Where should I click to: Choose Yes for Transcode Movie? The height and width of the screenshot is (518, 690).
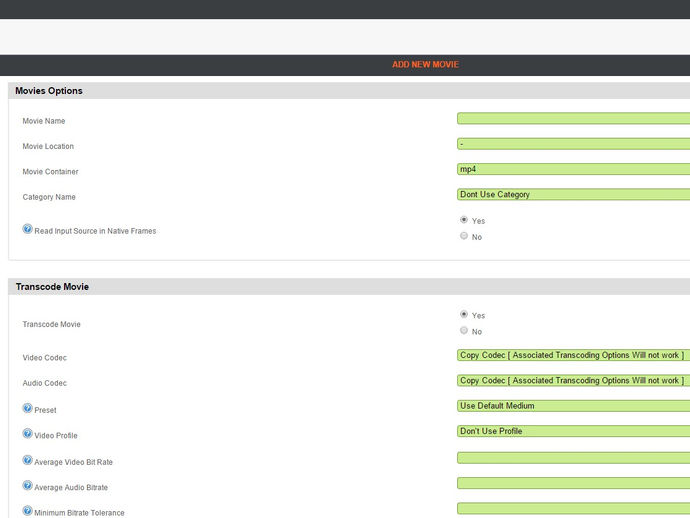[464, 314]
